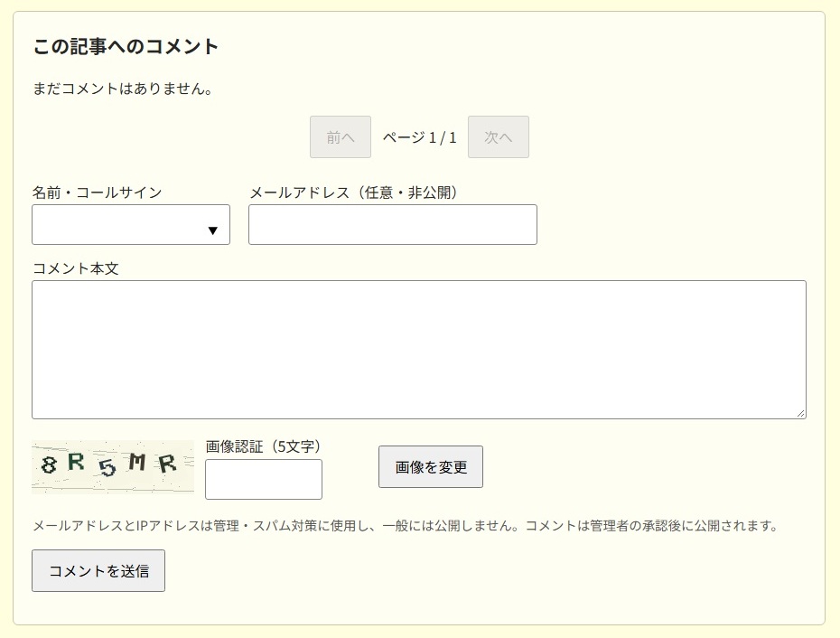Click the コメント本文 label
Screen dimensions: 840x638
[76, 268]
